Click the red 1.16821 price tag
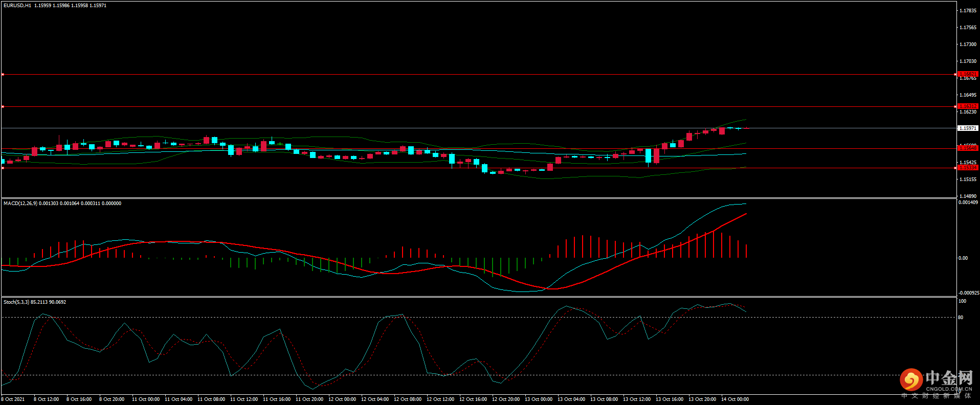The height and width of the screenshot is (405, 980). point(967,74)
